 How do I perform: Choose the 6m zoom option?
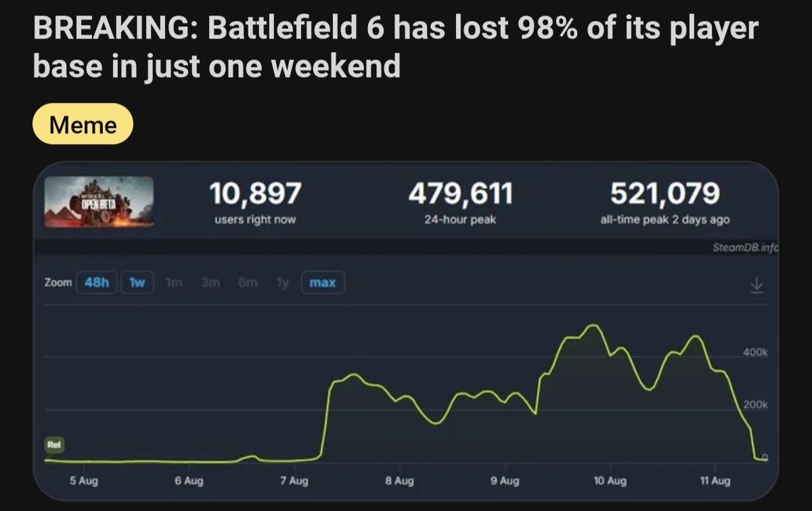point(246,282)
